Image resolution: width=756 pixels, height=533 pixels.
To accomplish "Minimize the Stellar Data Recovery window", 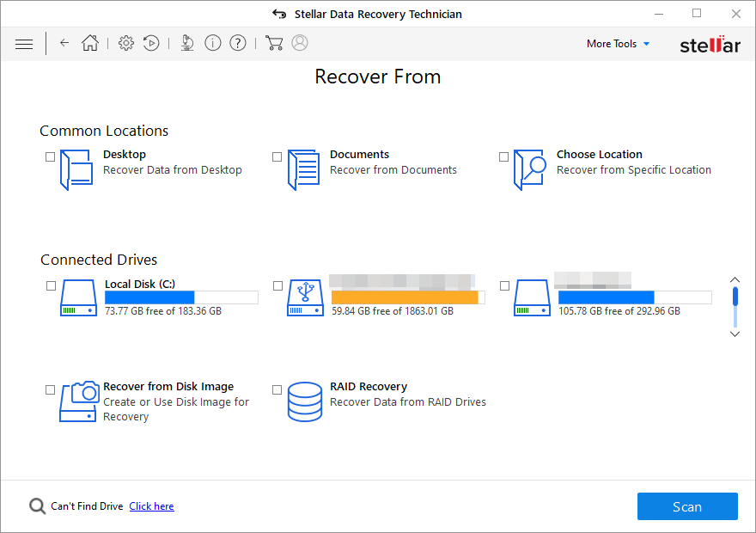I will (659, 14).
